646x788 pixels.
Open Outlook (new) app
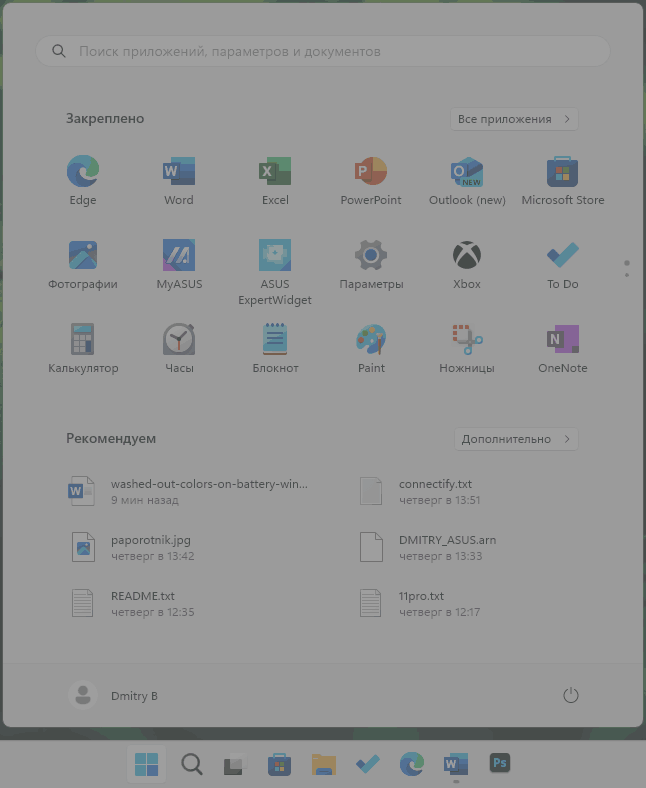[x=467, y=180]
